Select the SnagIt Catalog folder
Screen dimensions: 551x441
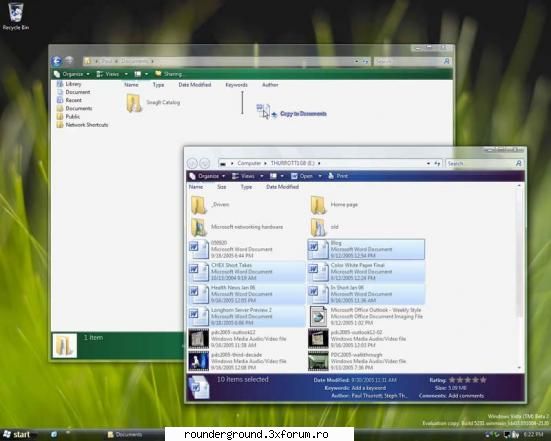coord(154,102)
